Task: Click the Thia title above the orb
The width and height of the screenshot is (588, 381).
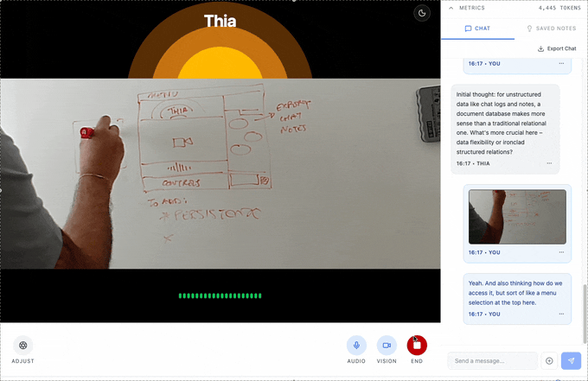Action: pos(220,21)
